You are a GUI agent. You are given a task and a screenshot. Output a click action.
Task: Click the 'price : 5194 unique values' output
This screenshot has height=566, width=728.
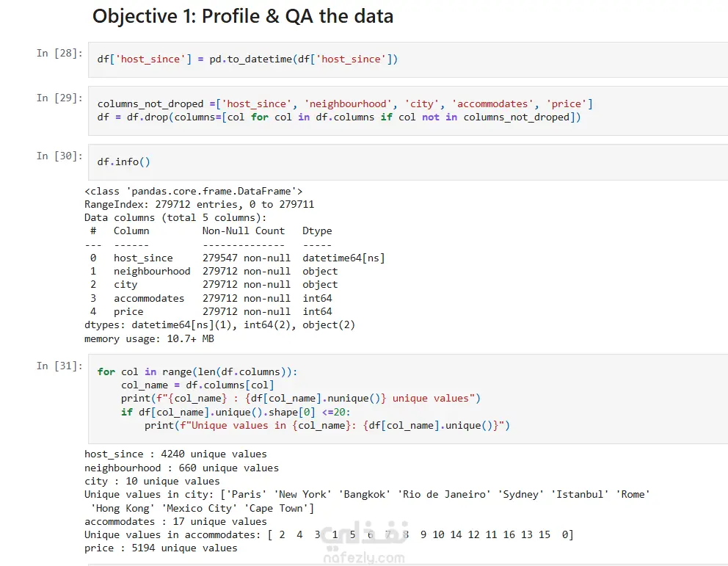[x=161, y=548]
